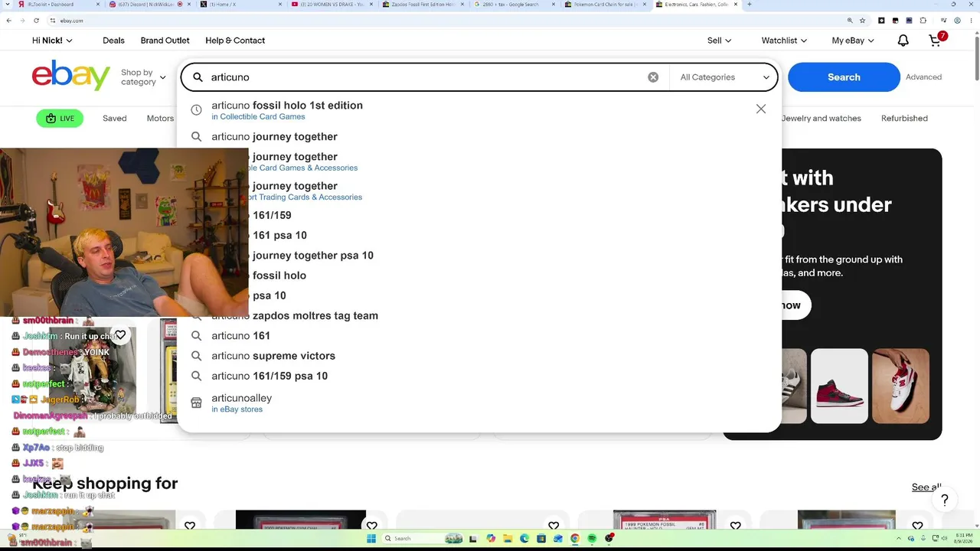The width and height of the screenshot is (980, 551).
Task: Expand the Hi Nick account menu
Action: [x=52, y=41]
